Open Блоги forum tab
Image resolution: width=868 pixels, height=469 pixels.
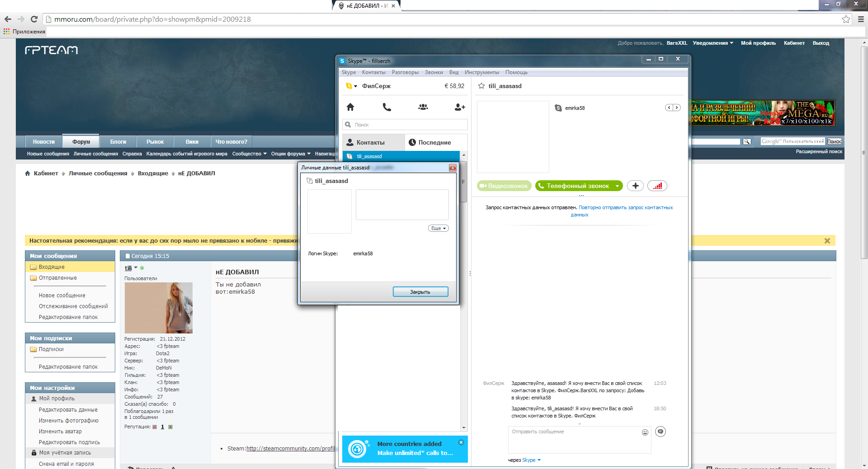pyautogui.click(x=118, y=141)
